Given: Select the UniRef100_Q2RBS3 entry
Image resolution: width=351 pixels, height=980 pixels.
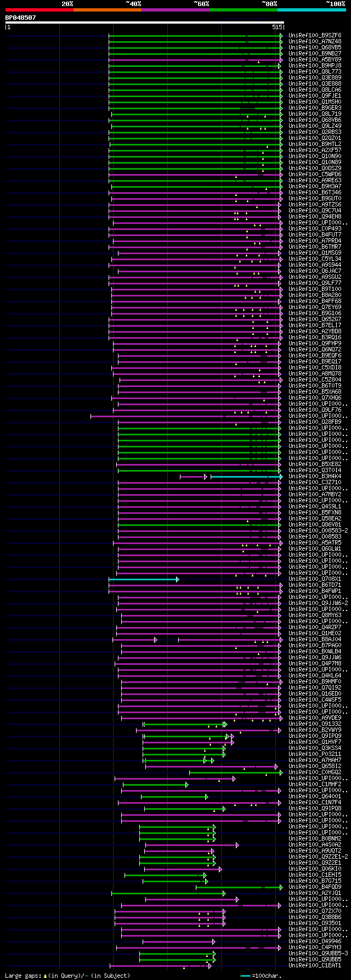Looking at the screenshot, I should point(315,132).
